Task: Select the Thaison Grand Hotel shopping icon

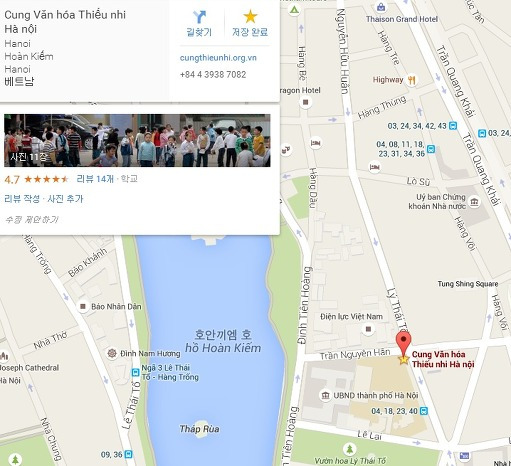Action: [381, 7]
